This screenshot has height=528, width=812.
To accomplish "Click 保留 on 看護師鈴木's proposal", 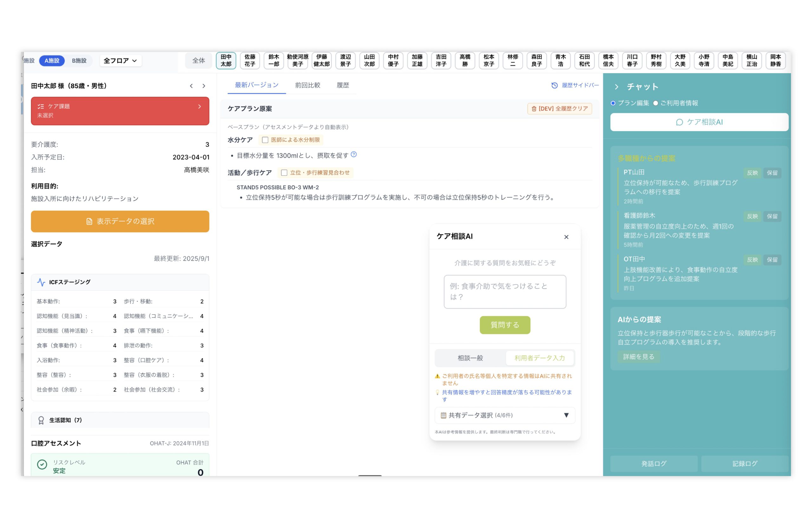I will pos(772,216).
